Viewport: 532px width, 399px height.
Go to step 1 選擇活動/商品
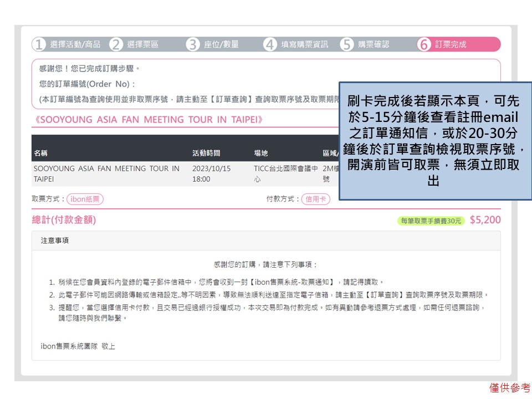[66, 44]
